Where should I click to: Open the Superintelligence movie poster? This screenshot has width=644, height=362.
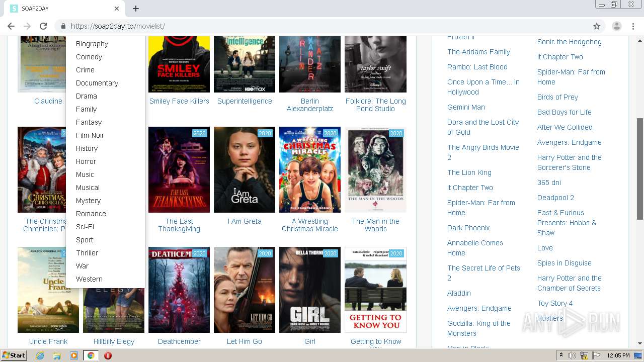click(x=245, y=64)
